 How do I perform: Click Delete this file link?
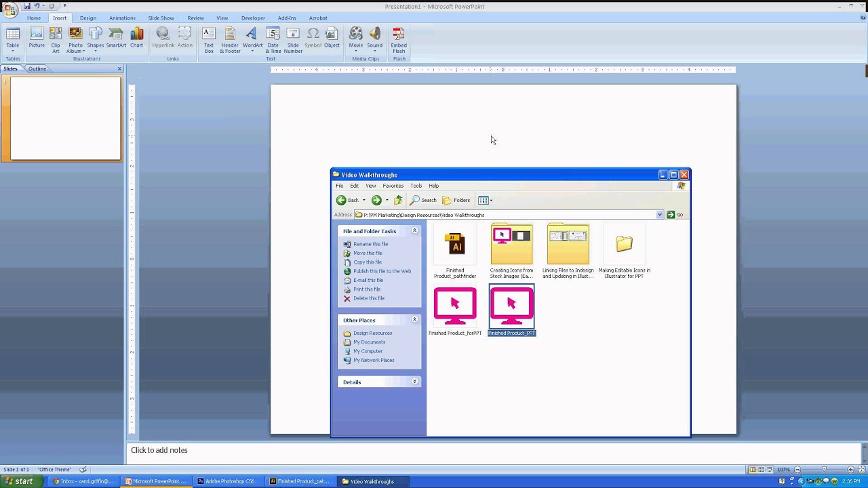tap(368, 298)
